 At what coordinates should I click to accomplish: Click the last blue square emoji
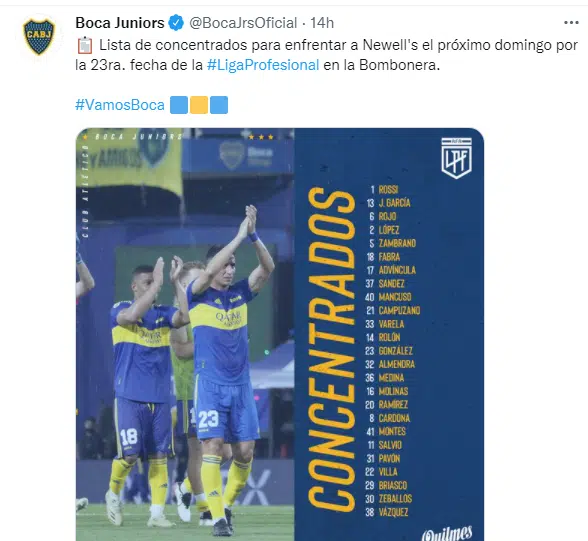coord(219,105)
